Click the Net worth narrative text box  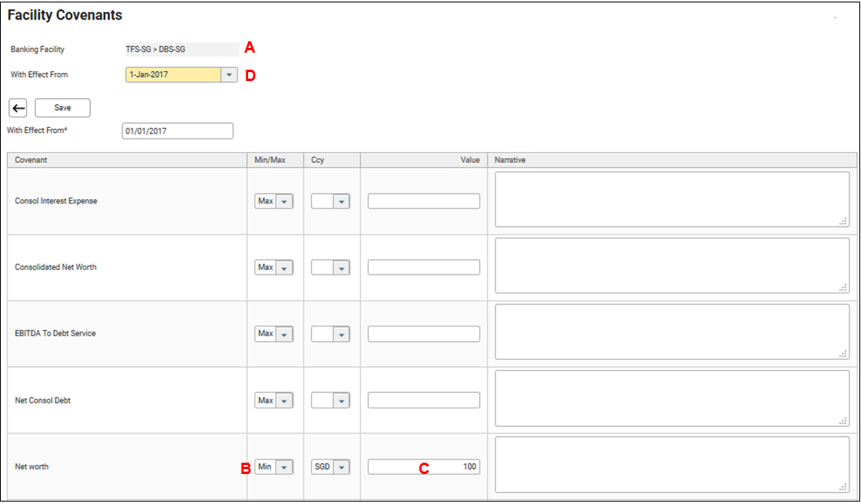[672, 464]
